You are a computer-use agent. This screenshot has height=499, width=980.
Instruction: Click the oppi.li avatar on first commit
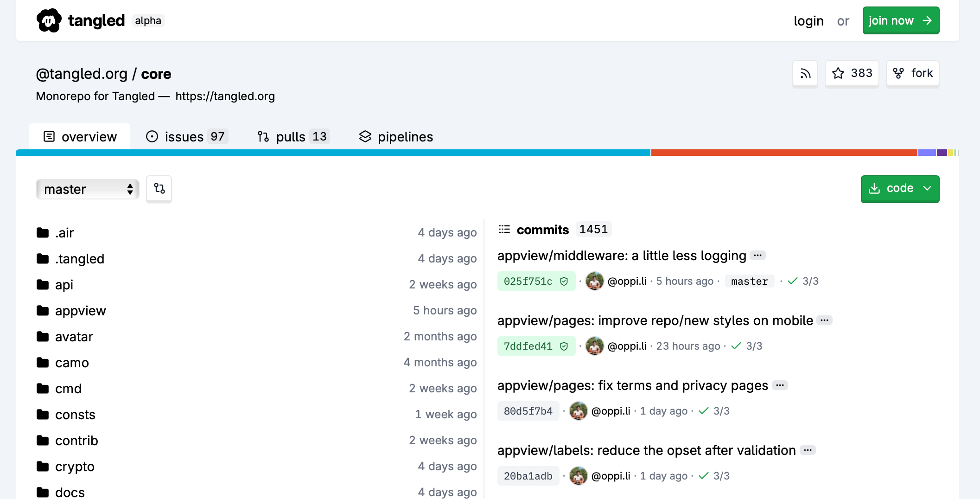(594, 281)
